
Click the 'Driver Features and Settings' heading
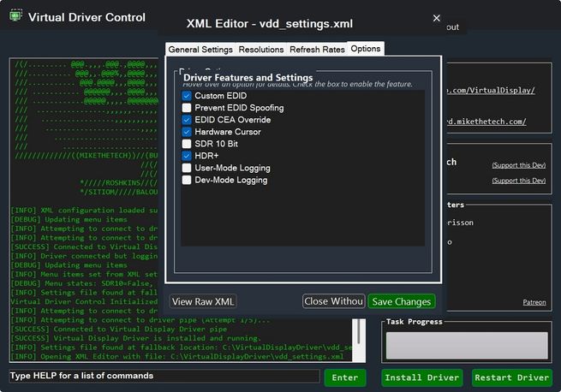pos(248,77)
